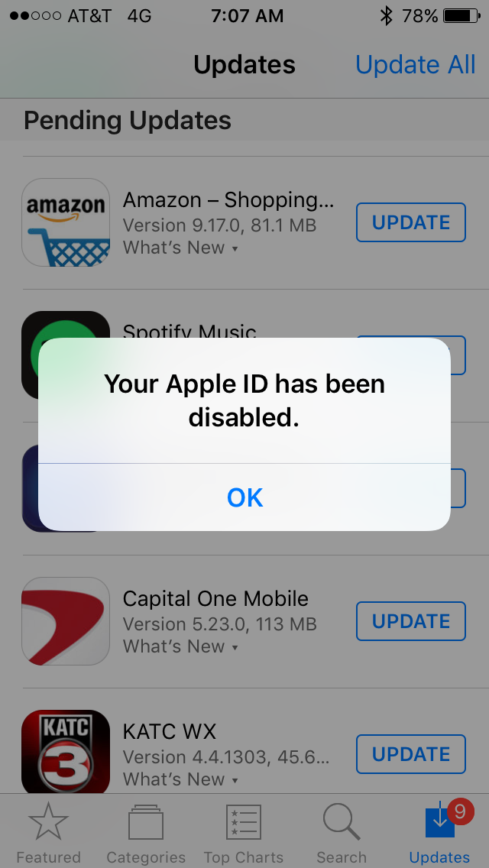Update the Amazon Shopping app
489x868 pixels.
click(410, 222)
